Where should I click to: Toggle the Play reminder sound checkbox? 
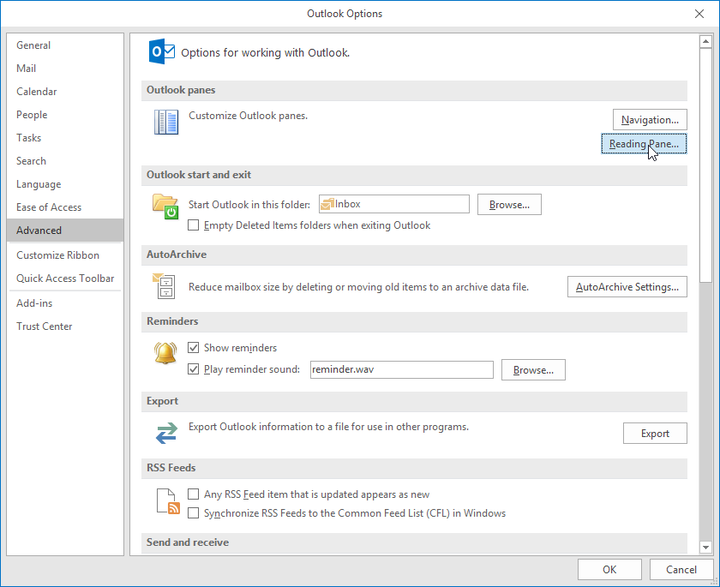pos(193,369)
